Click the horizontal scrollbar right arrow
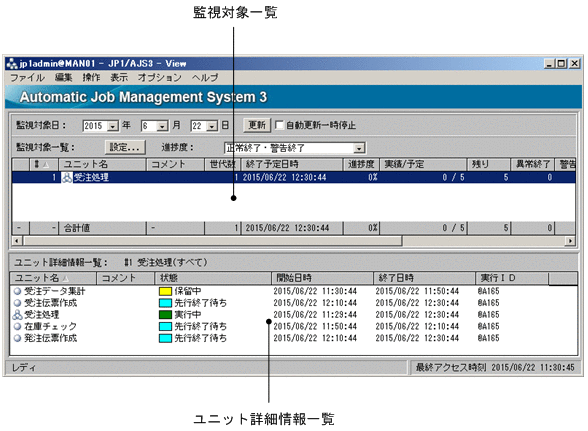 click(x=570, y=241)
